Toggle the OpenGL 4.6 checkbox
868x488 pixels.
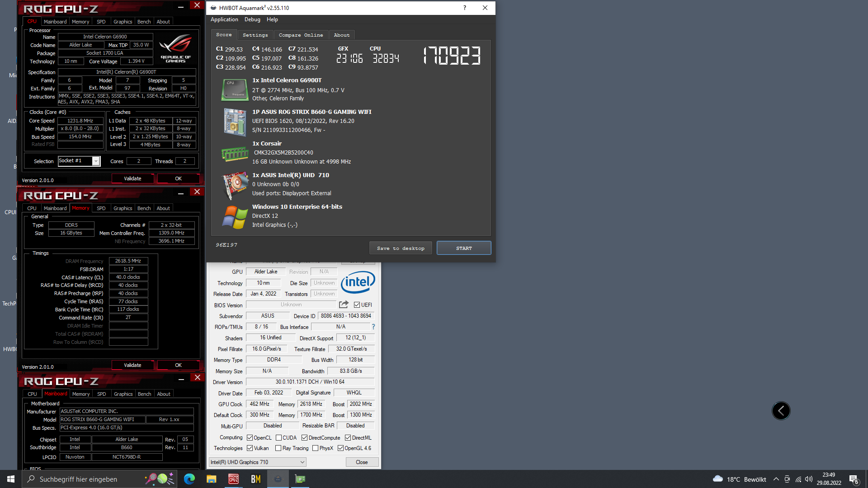(340, 448)
